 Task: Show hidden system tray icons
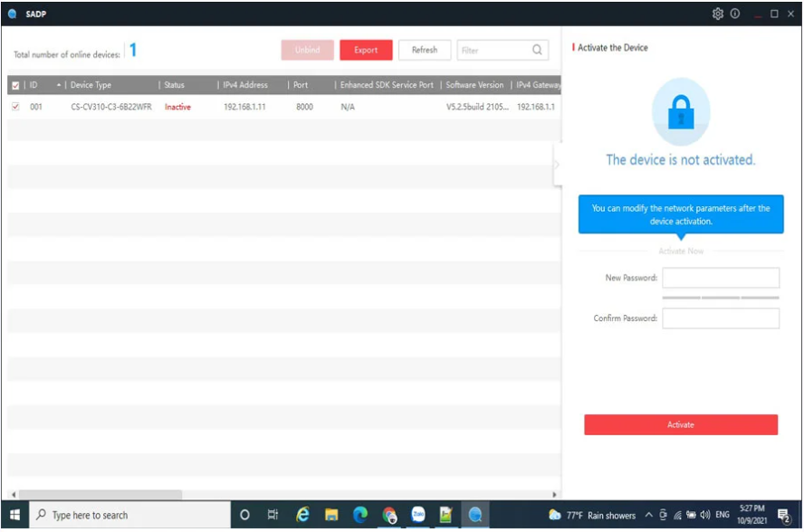point(649,515)
